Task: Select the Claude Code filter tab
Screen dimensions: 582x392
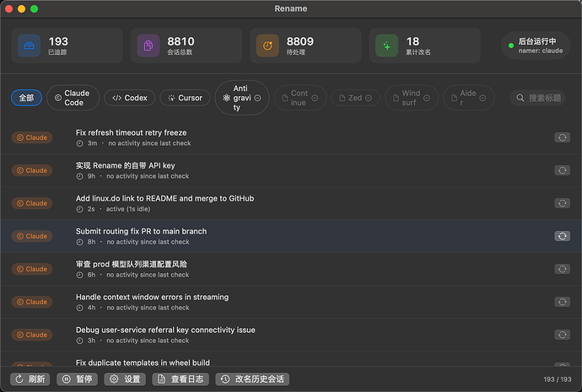Action: (x=73, y=98)
